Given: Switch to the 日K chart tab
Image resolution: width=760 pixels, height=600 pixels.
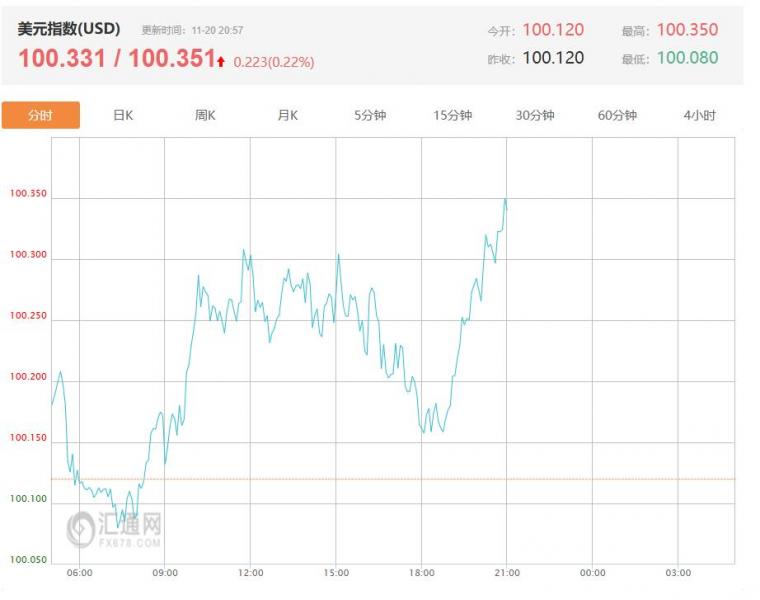Looking at the screenshot, I should tap(123, 115).
